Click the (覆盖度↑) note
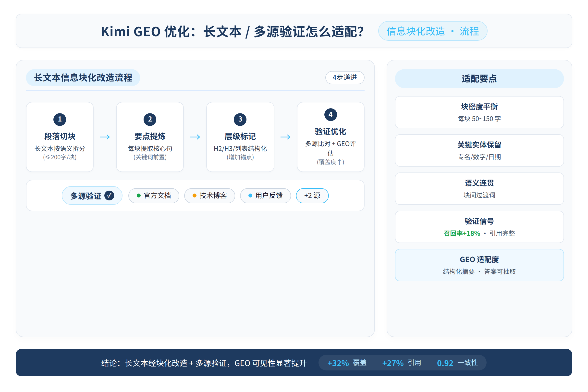This screenshot has width=588, height=392. click(331, 162)
